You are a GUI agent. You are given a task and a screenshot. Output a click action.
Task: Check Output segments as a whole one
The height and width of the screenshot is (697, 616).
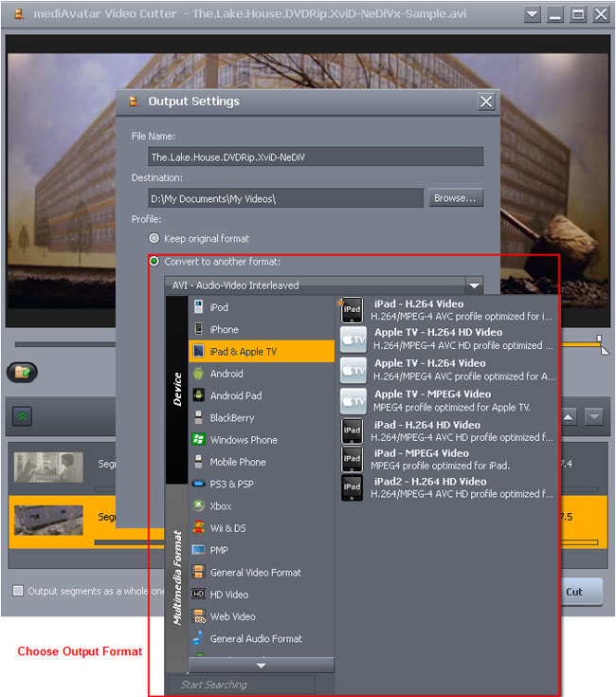coord(18,591)
